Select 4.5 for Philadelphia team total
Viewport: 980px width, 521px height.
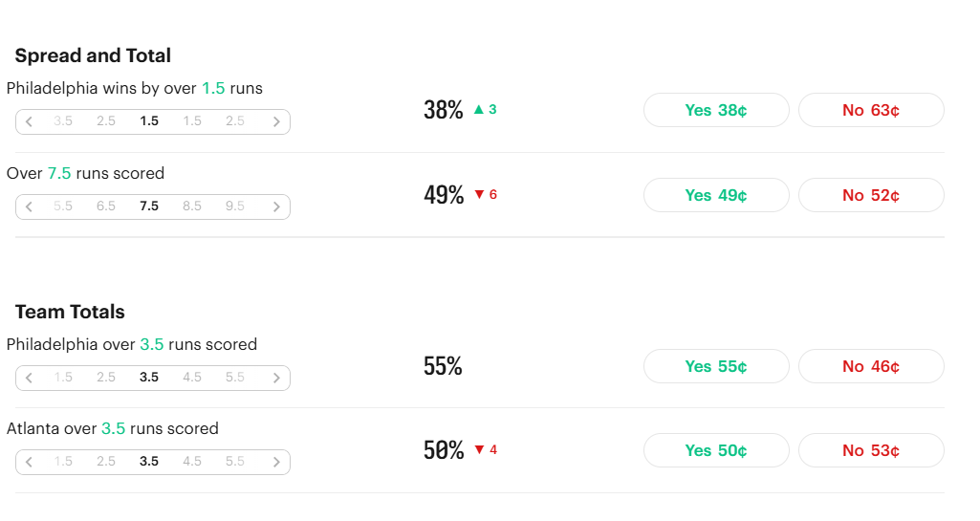(x=192, y=378)
